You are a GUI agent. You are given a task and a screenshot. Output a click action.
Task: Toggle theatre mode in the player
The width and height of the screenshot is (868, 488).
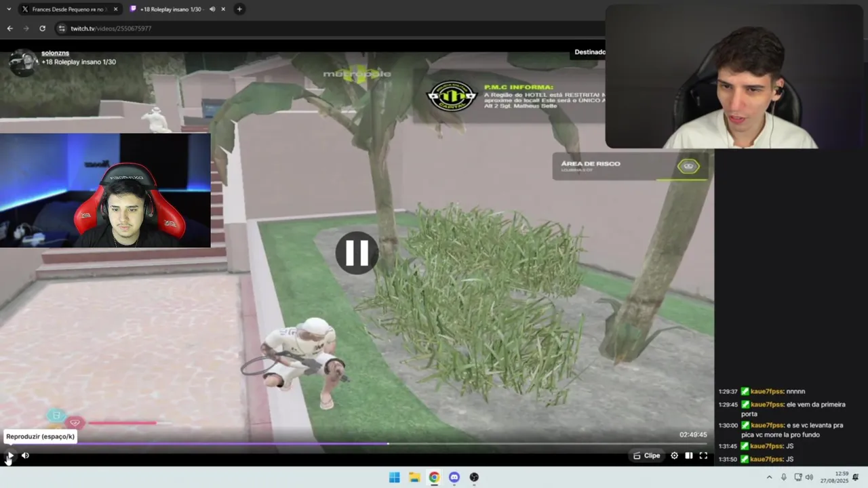(688, 455)
